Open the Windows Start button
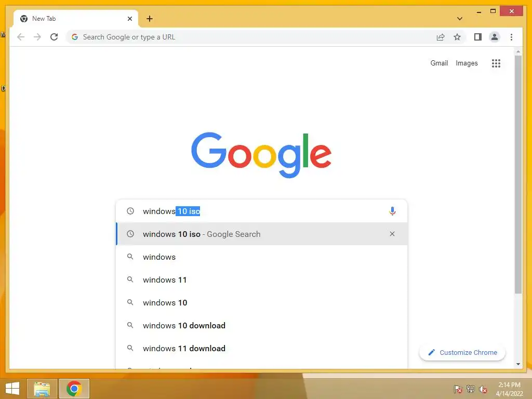 click(12, 389)
